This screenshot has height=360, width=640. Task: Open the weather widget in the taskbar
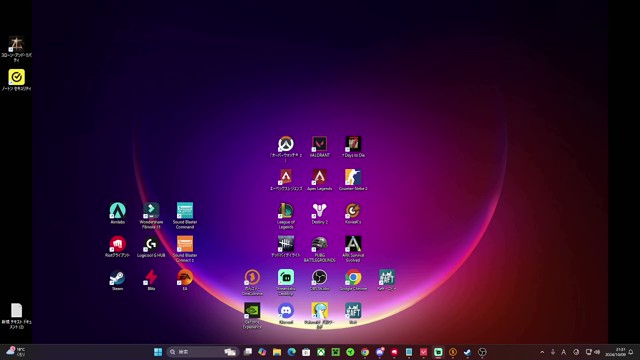click(x=16, y=352)
